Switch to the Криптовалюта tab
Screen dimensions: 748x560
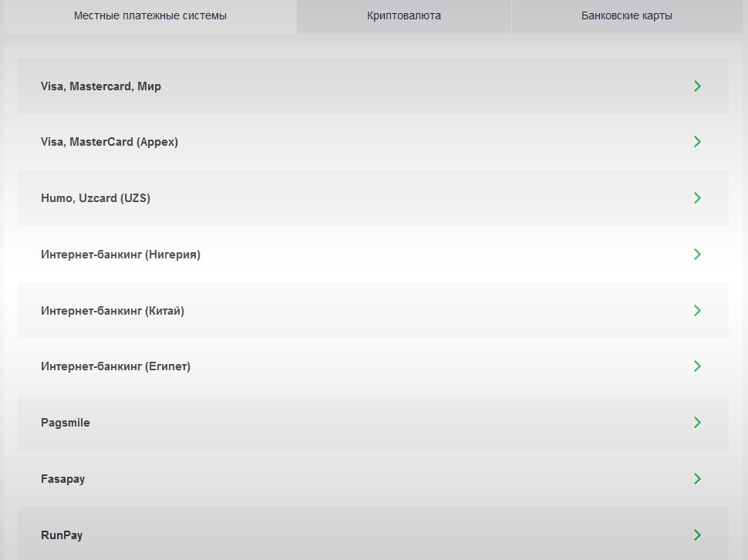click(x=404, y=15)
